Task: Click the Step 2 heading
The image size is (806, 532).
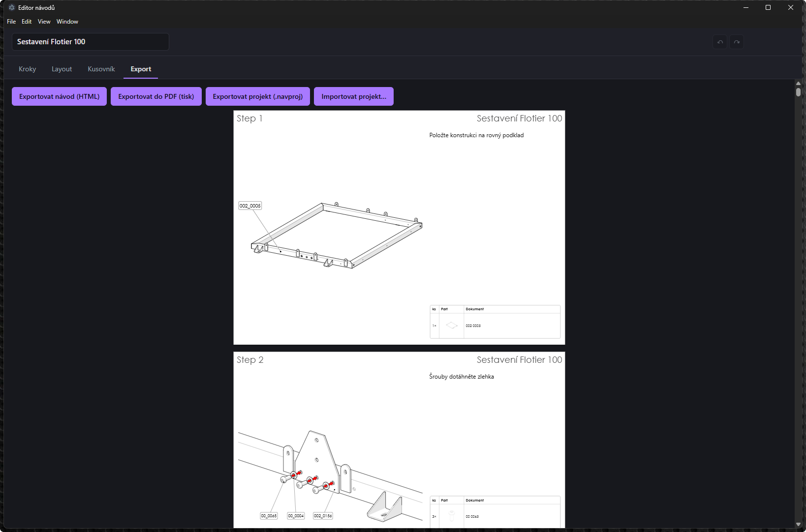Action: (x=250, y=360)
